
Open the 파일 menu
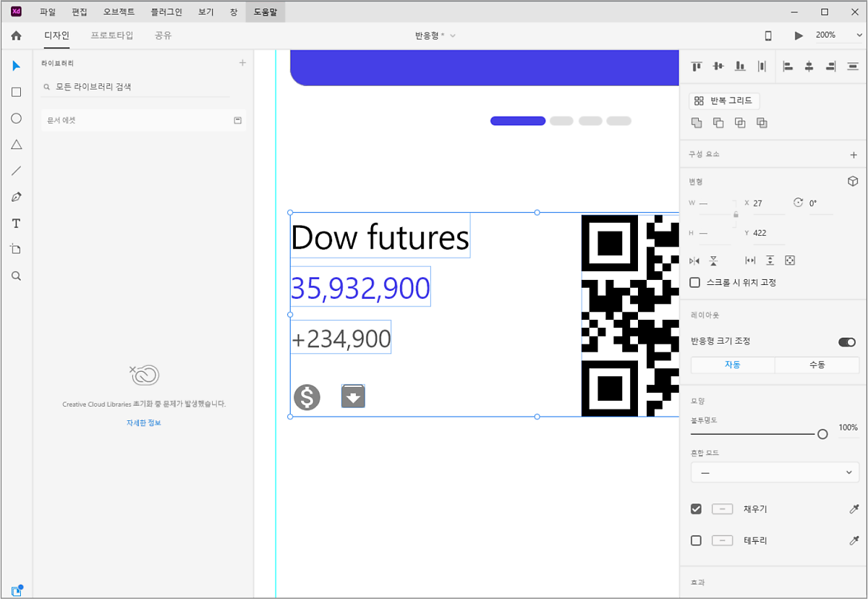tap(47, 12)
